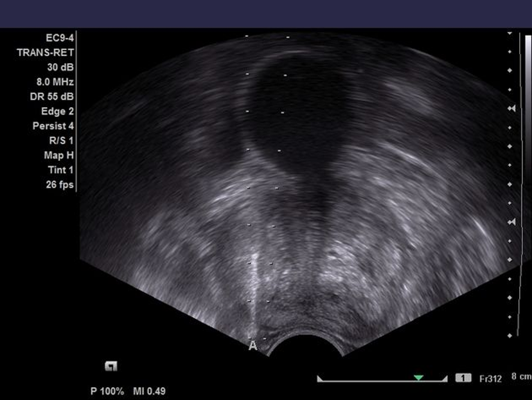Open the DR 55 dB dynamic range setting

coord(51,96)
